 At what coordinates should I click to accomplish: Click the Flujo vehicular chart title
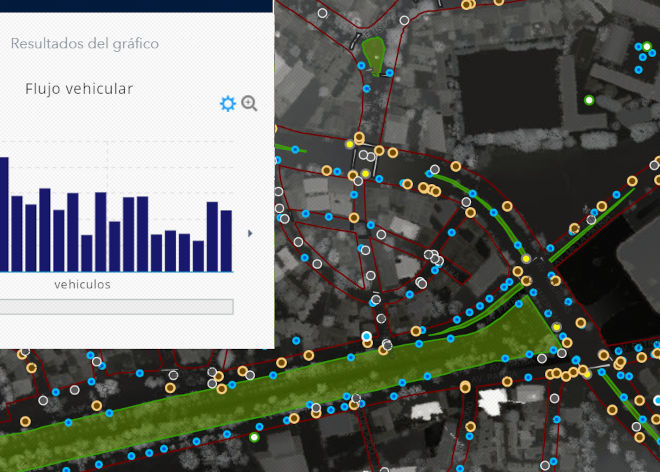click(79, 89)
